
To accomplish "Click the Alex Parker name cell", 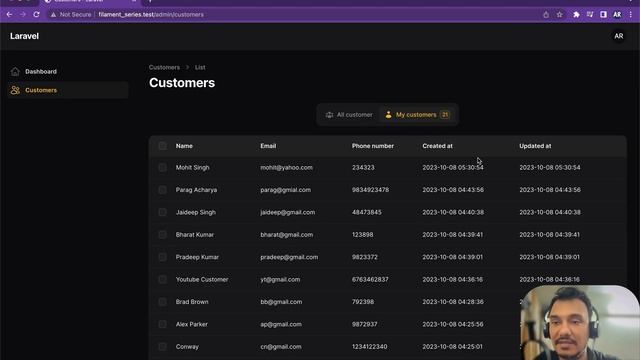I will (x=192, y=324).
